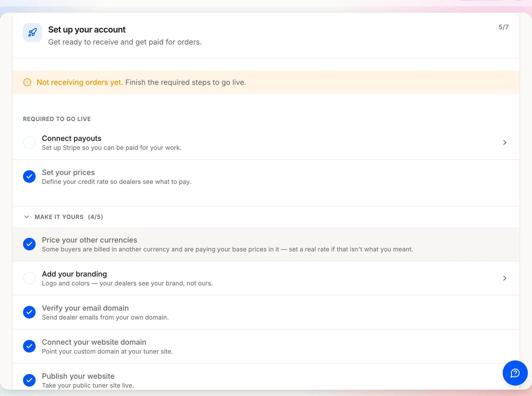Select the Publish your website title
This screenshot has width=532, height=396.
point(78,376)
